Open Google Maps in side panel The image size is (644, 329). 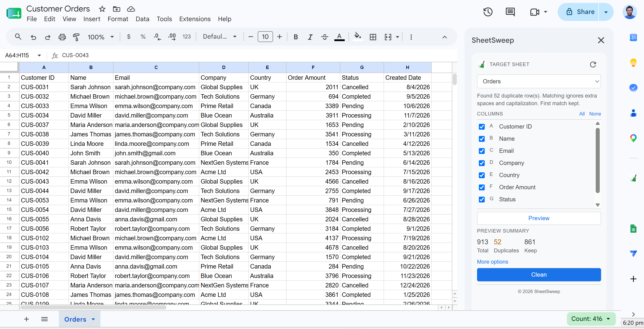[x=633, y=138]
